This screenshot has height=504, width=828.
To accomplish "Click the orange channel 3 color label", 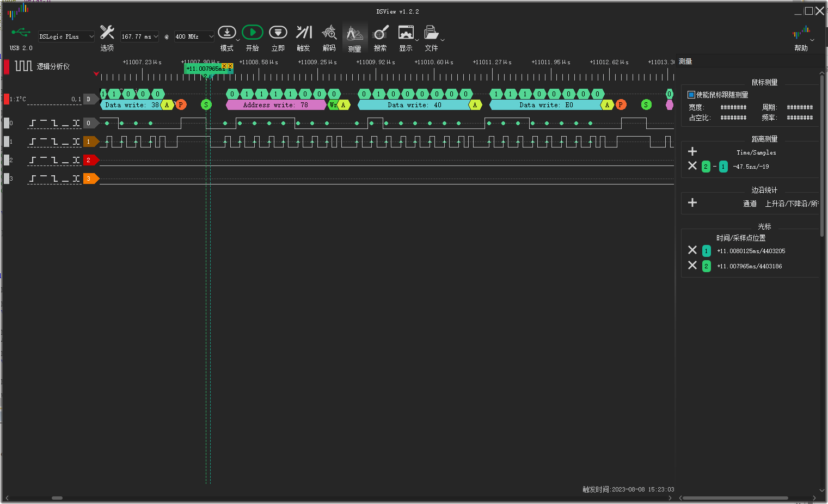I will click(x=90, y=179).
